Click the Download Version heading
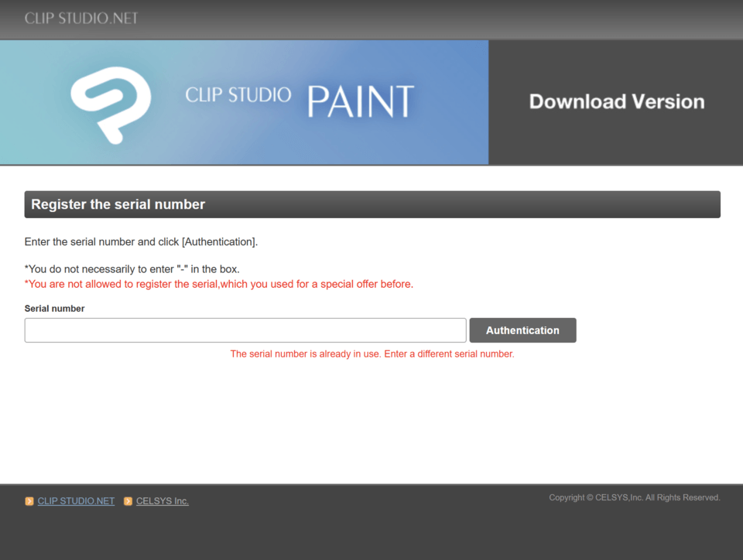Viewport: 743px width, 560px height. click(617, 101)
